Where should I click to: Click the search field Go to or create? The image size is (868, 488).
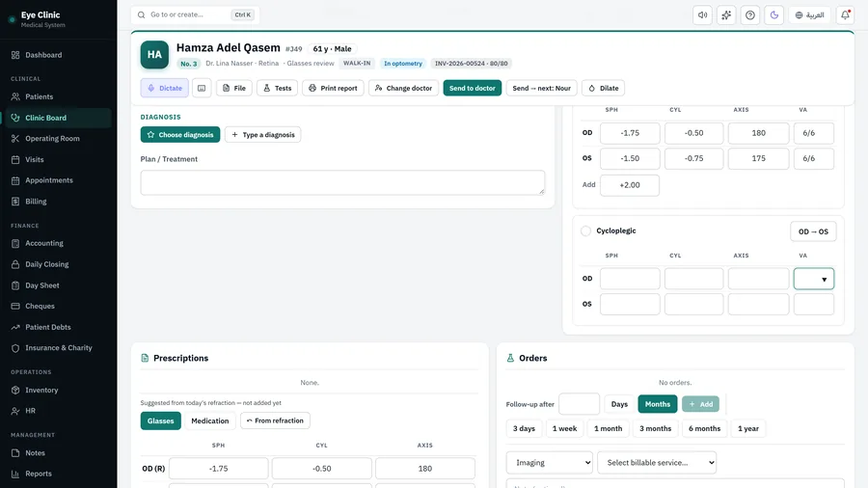pos(195,14)
